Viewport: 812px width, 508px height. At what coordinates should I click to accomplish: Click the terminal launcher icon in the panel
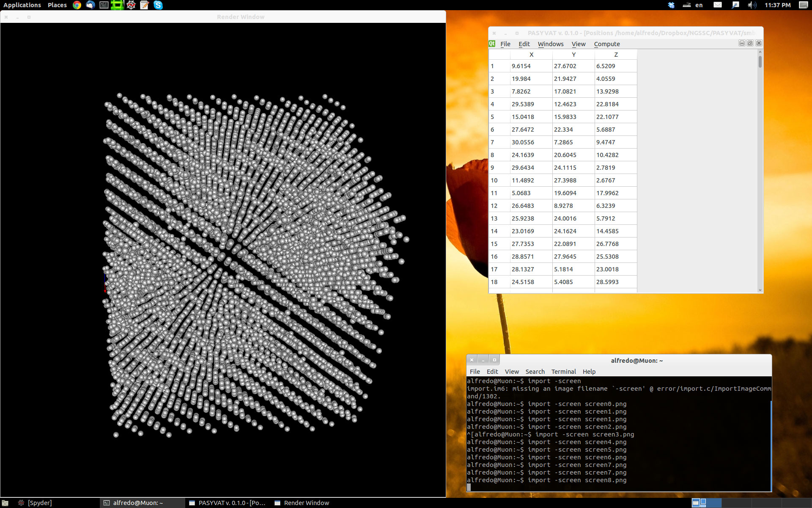point(104,5)
